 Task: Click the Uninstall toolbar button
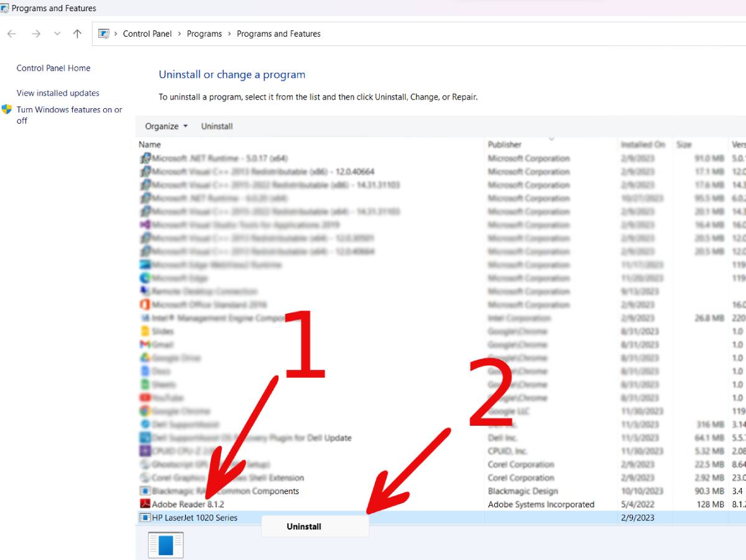pyautogui.click(x=216, y=126)
